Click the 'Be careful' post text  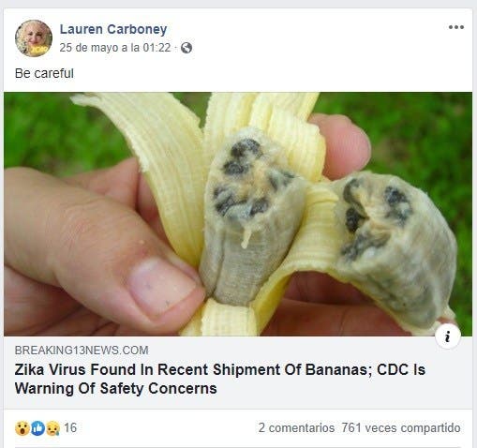[44, 74]
